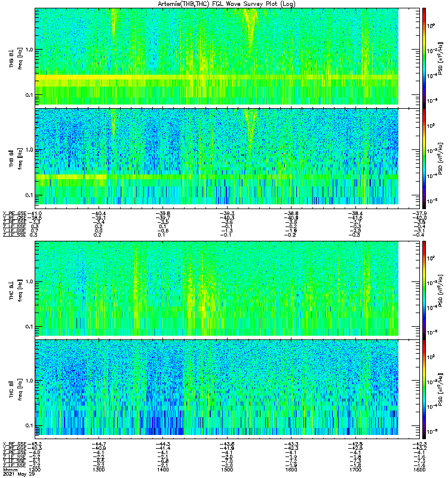
Task: Click the THB X_RE_GSE value -39.3
Action: (227, 213)
